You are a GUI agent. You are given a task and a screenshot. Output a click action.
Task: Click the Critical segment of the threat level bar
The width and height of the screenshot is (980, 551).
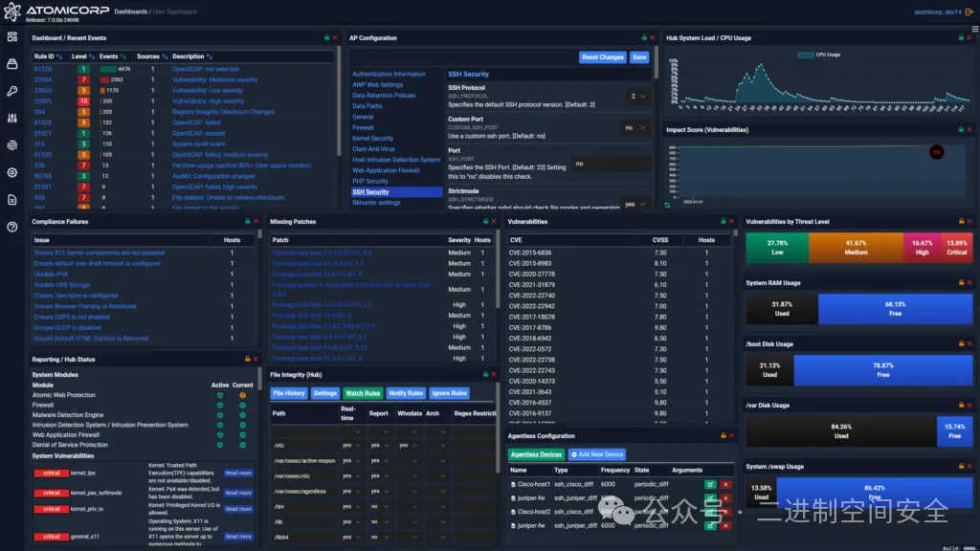coord(956,248)
